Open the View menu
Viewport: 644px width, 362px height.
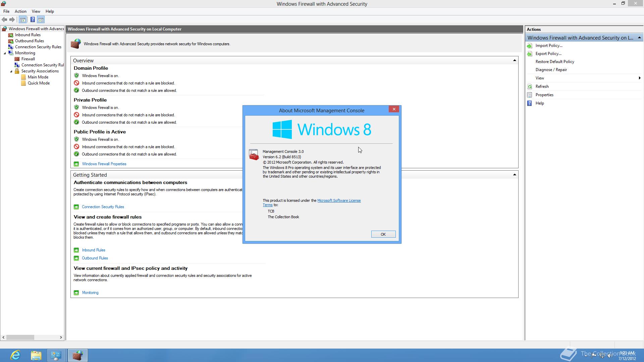click(36, 11)
